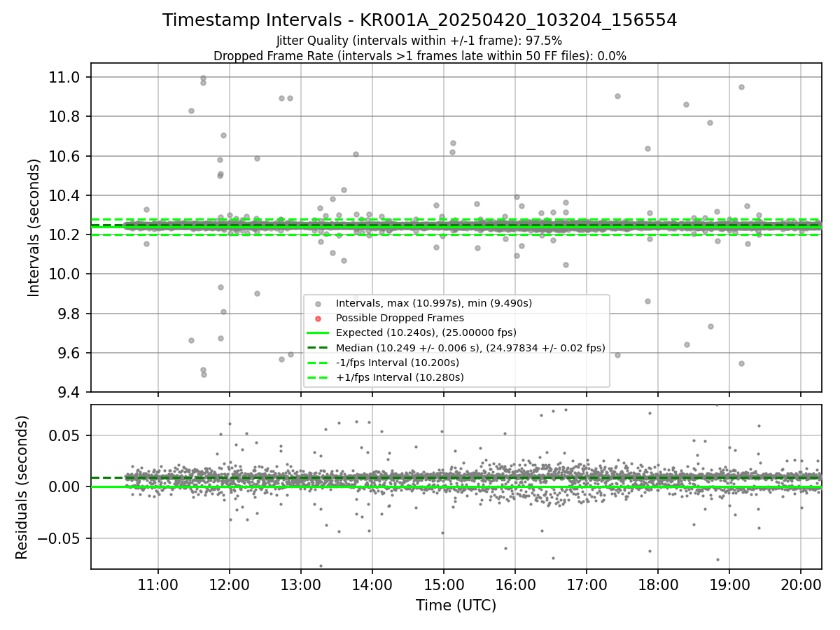
Task: Click the 'Dropped Frame Rate' subtitle line reading 0.0%
Action: [x=419, y=56]
